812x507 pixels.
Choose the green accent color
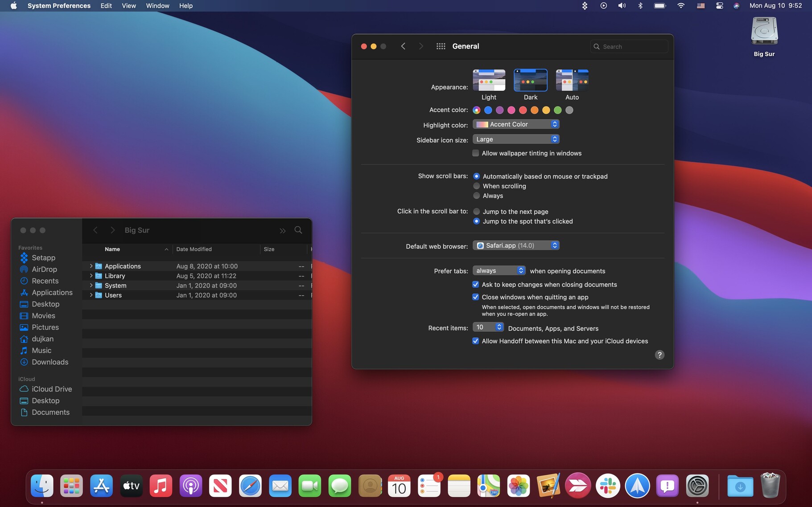557,110
